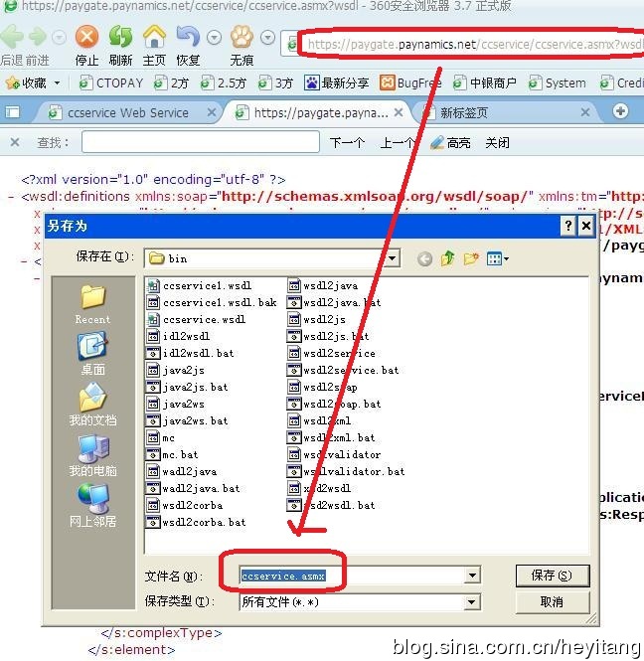
Task: Open the 中银商户 bookmark
Action: [485, 83]
